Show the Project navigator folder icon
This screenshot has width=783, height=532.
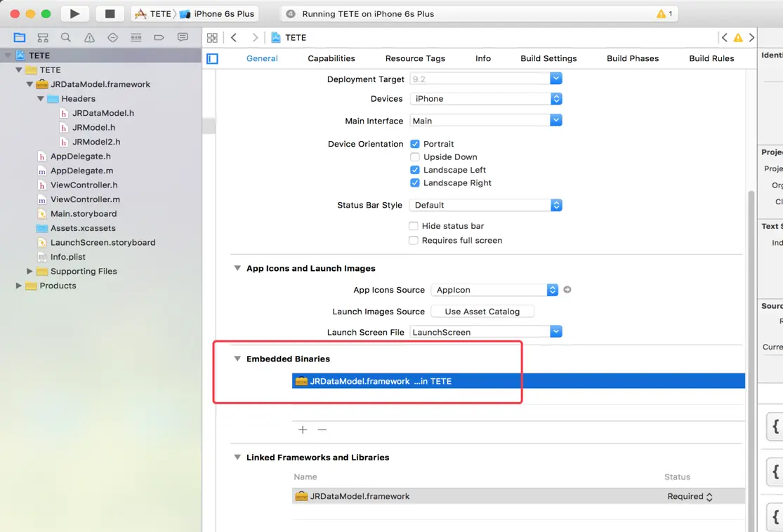[20, 37]
